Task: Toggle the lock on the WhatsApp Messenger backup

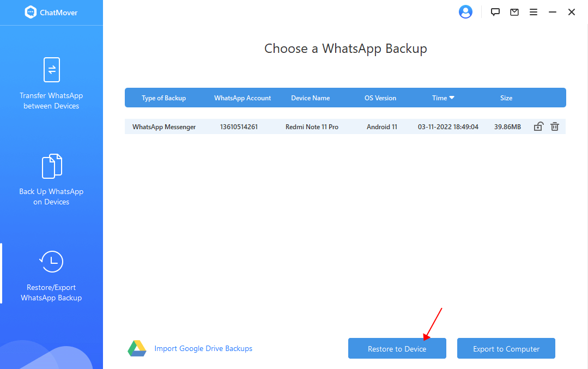Action: [x=538, y=126]
